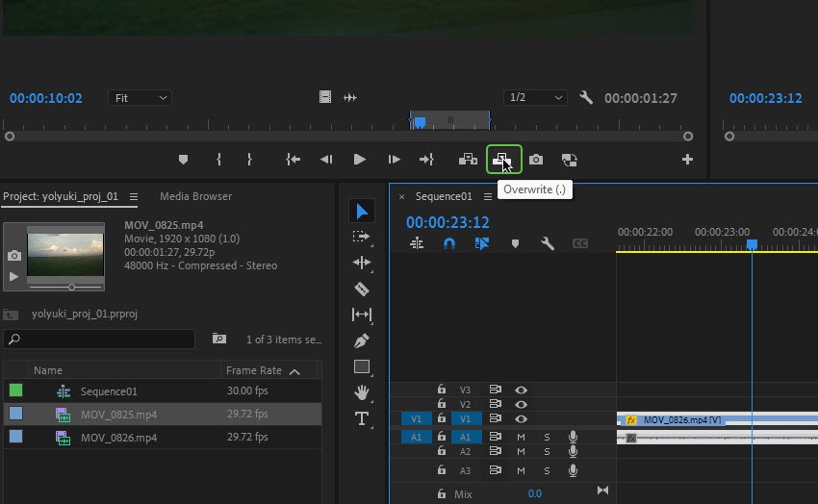
Task: Switch to the Media Browser tab
Action: coord(195,196)
